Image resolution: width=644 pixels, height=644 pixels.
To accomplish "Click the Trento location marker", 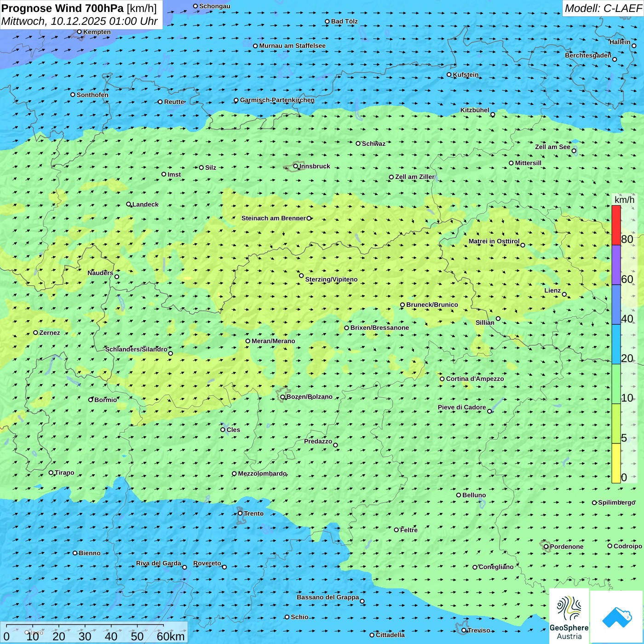I will coord(240,513).
